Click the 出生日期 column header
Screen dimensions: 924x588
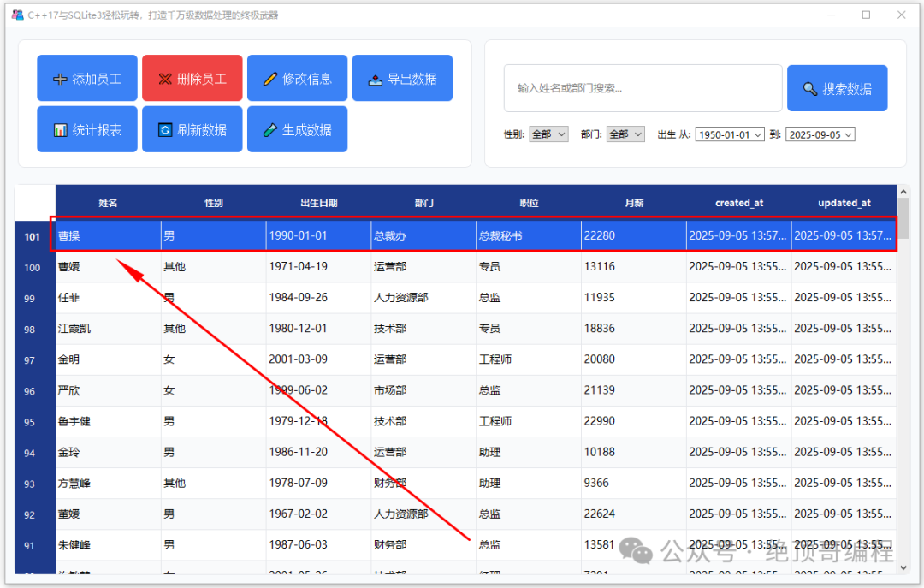click(319, 202)
